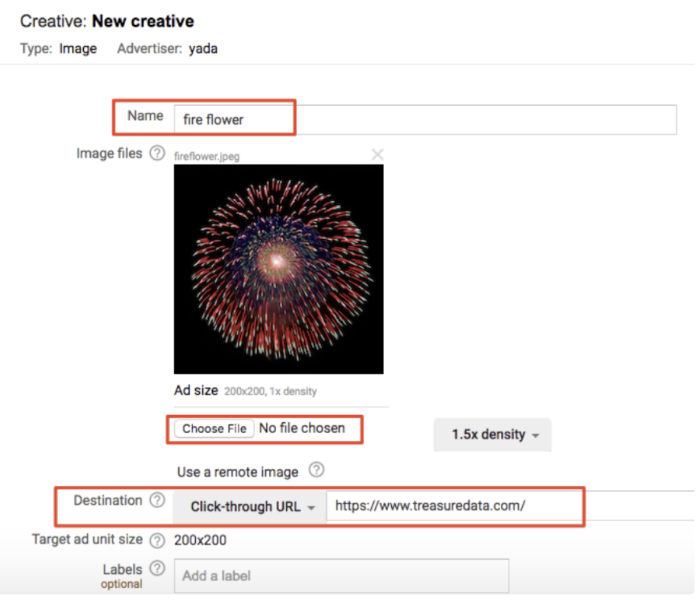This screenshot has height=606, width=700.
Task: Click the help icon beside Image files
Action: tap(157, 153)
